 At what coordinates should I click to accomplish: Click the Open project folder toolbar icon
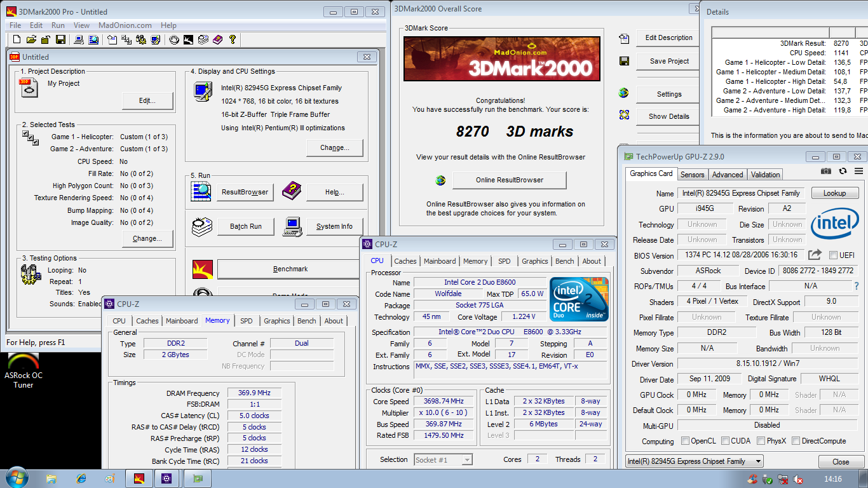[x=31, y=39]
